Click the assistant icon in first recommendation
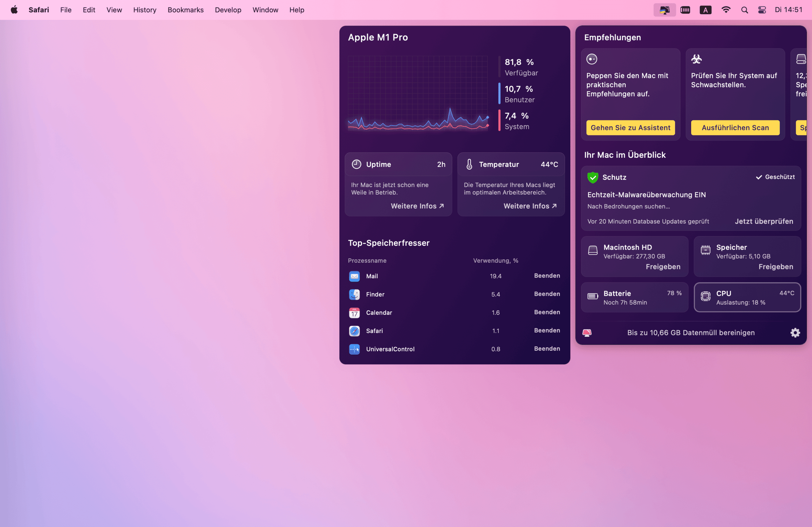Viewport: 812px width, 527px height. (592, 59)
